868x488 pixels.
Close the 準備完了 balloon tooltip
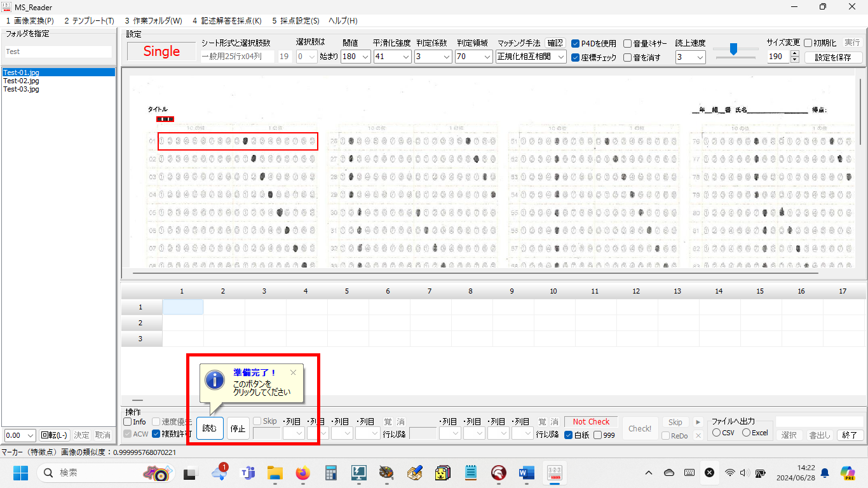coord(293,372)
